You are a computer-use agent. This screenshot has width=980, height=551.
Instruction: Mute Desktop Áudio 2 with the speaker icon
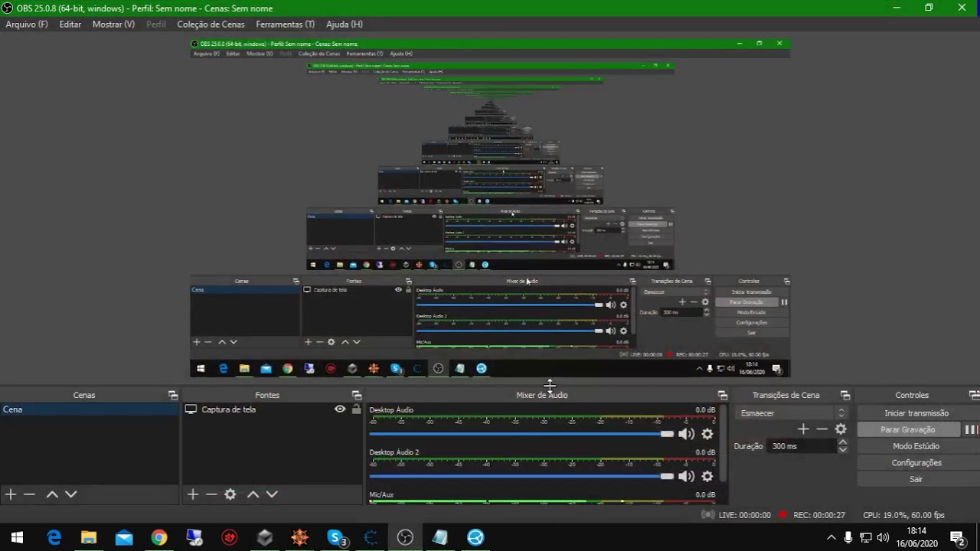click(x=686, y=476)
